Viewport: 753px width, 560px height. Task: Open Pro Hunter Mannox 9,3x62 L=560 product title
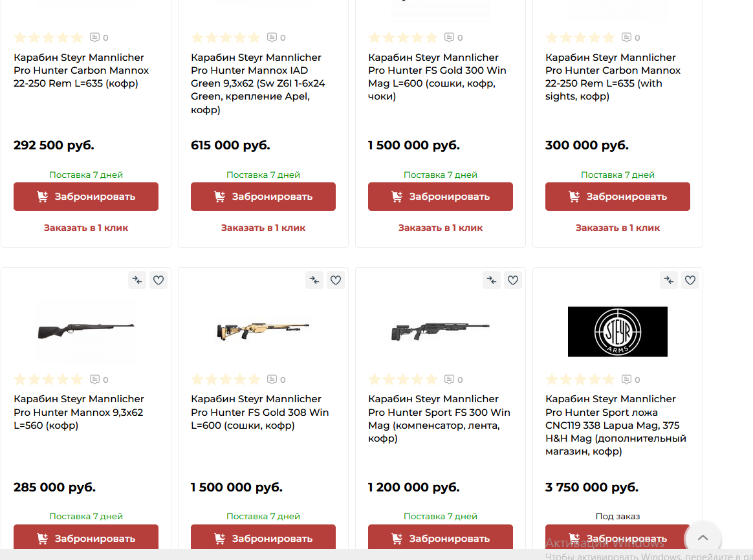click(79, 412)
